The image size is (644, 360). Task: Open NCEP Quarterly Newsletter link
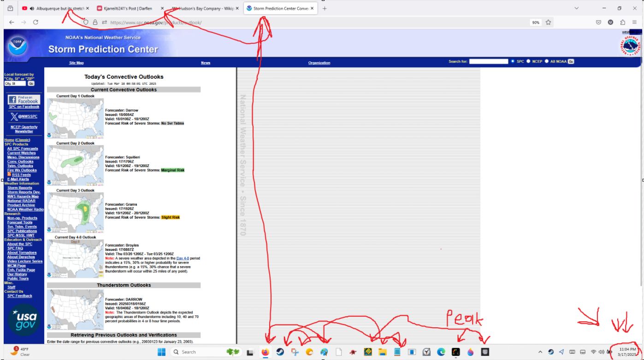tap(24, 129)
